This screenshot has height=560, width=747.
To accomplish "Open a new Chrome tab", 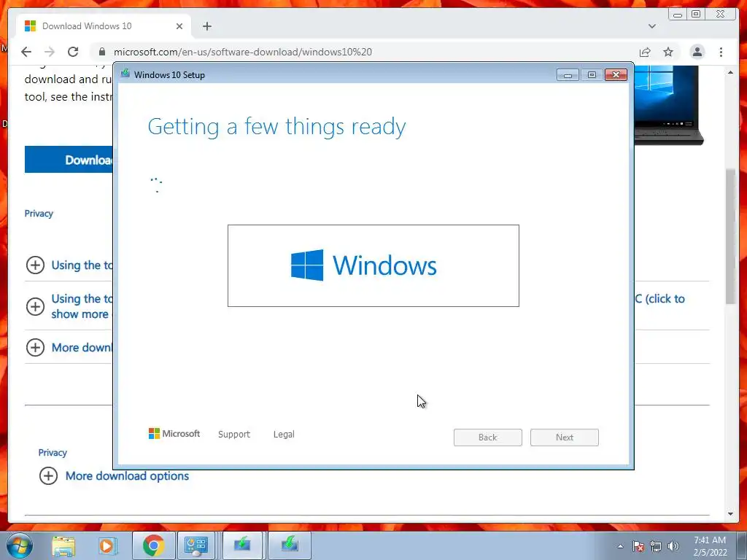I will tap(206, 26).
